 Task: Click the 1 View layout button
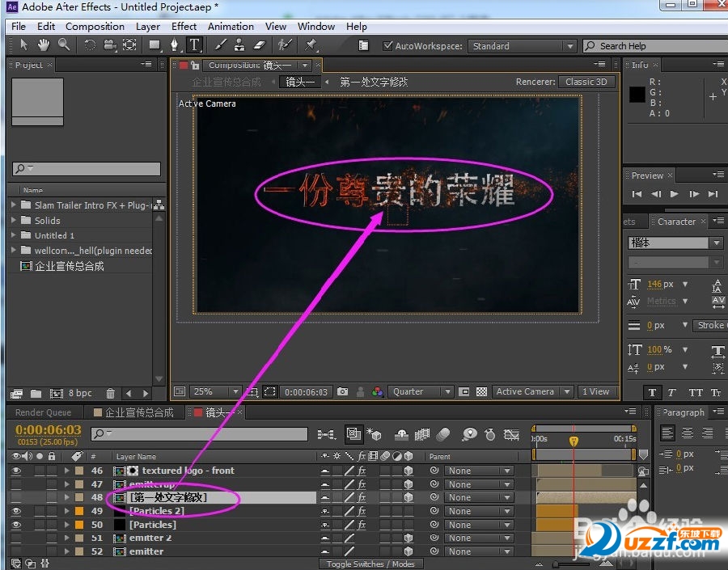click(596, 392)
